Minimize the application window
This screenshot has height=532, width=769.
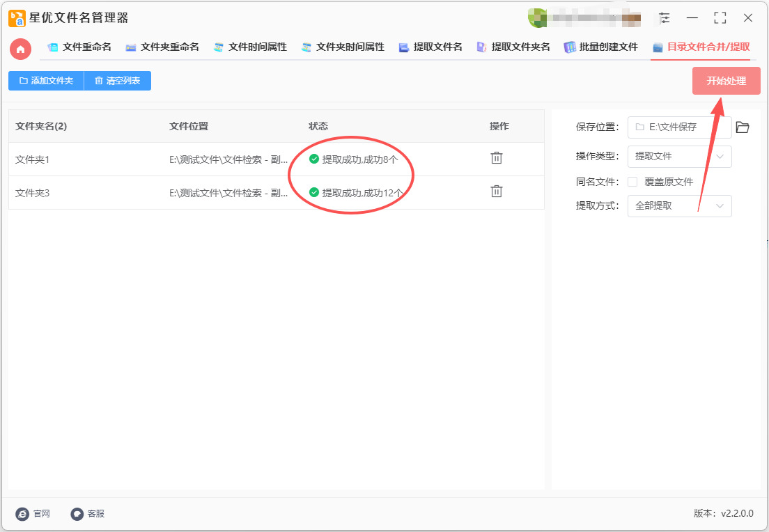click(x=692, y=18)
